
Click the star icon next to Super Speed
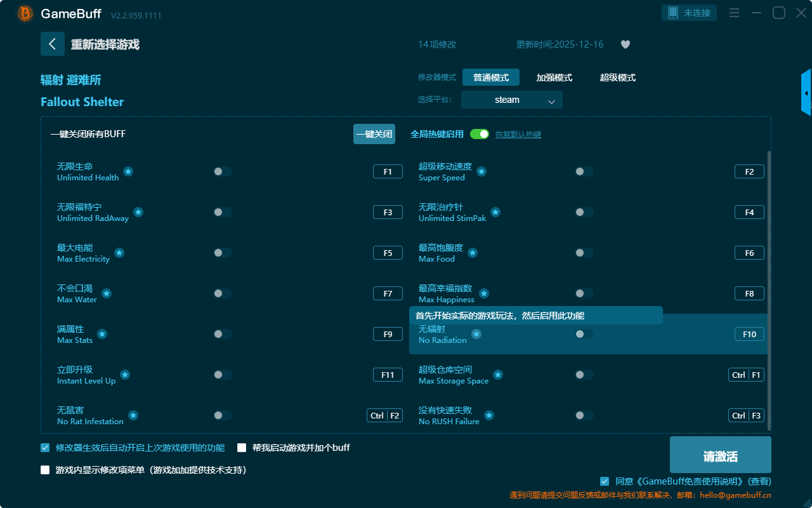[x=481, y=171]
